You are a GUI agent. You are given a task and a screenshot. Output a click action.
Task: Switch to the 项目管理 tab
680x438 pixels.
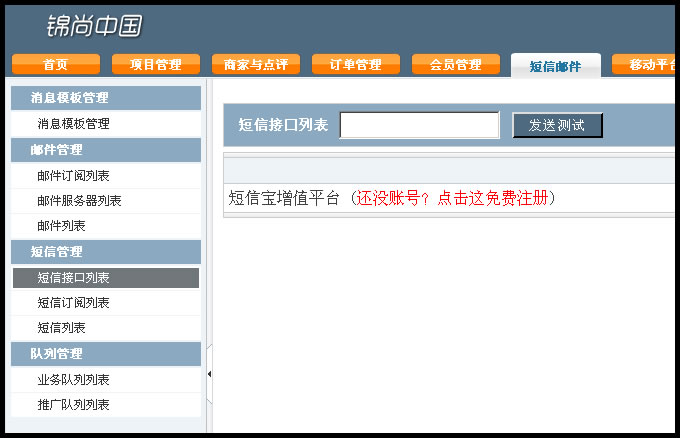(156, 64)
